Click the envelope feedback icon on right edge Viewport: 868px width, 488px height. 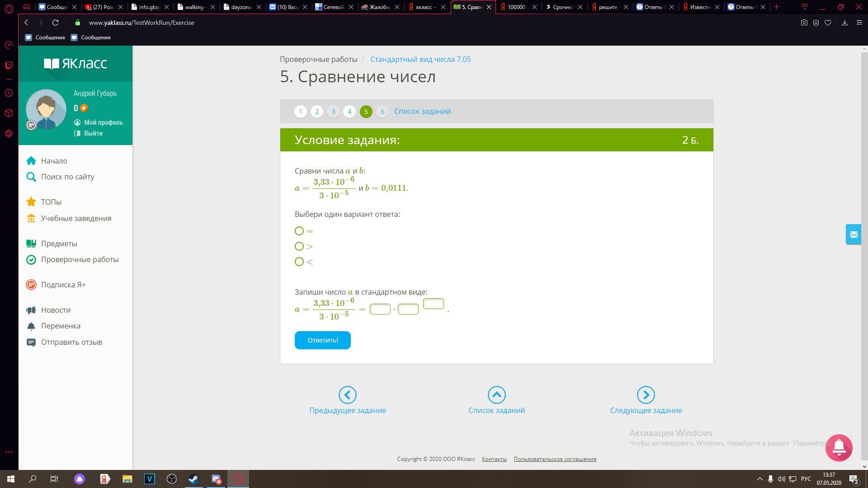click(x=854, y=234)
